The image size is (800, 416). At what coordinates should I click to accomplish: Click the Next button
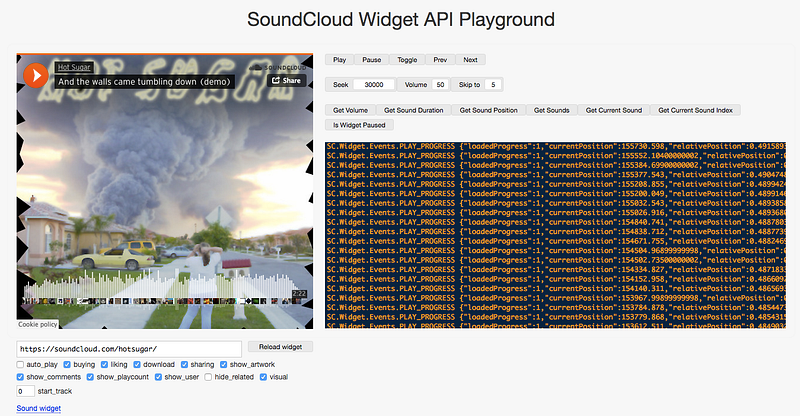click(x=470, y=60)
